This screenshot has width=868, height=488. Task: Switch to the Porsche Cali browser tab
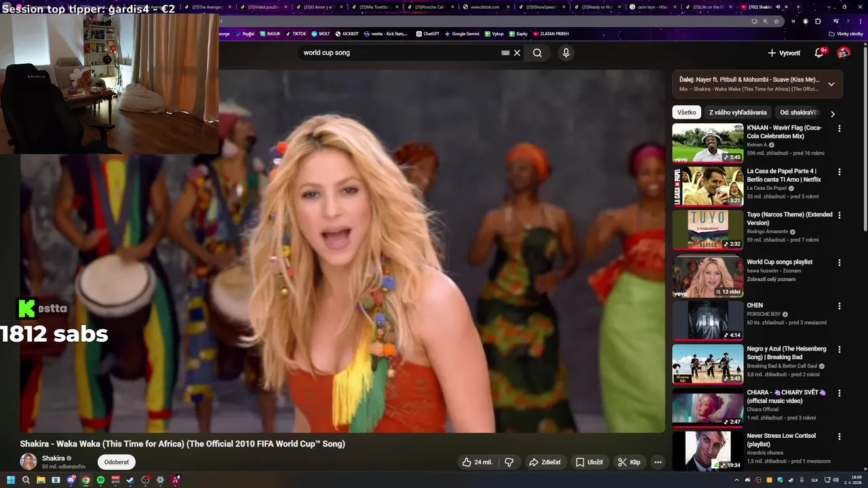[x=431, y=7]
